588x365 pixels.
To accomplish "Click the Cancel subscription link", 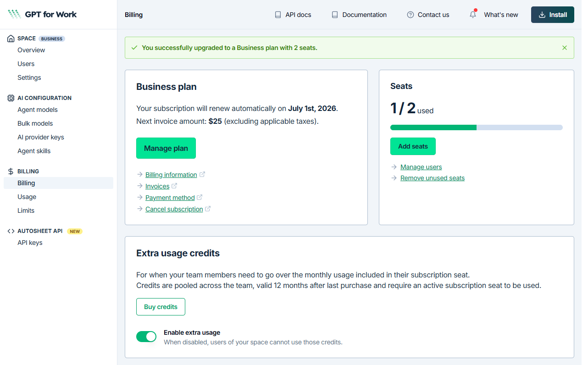I will [x=174, y=209].
